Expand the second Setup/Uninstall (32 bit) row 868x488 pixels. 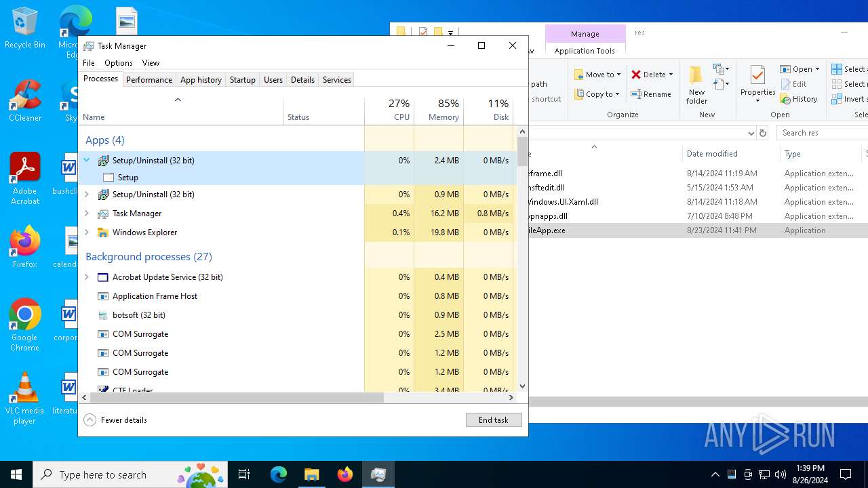tap(86, 195)
